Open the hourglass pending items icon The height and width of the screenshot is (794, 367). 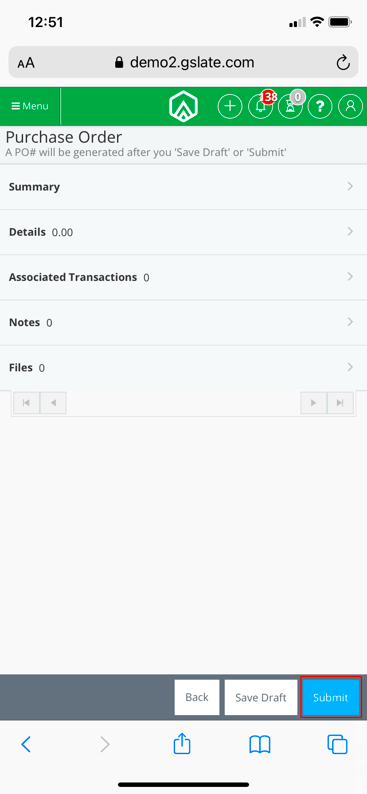click(x=291, y=106)
